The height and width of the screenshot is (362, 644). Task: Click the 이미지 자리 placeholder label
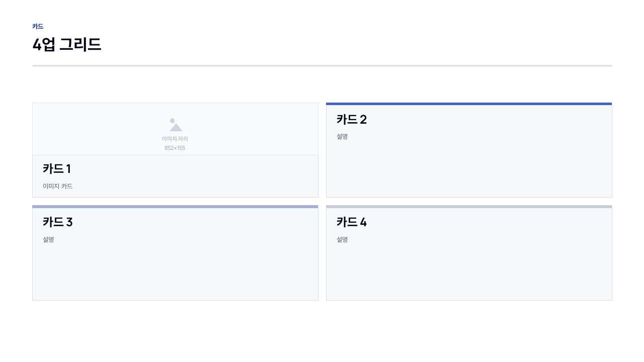coord(175,139)
